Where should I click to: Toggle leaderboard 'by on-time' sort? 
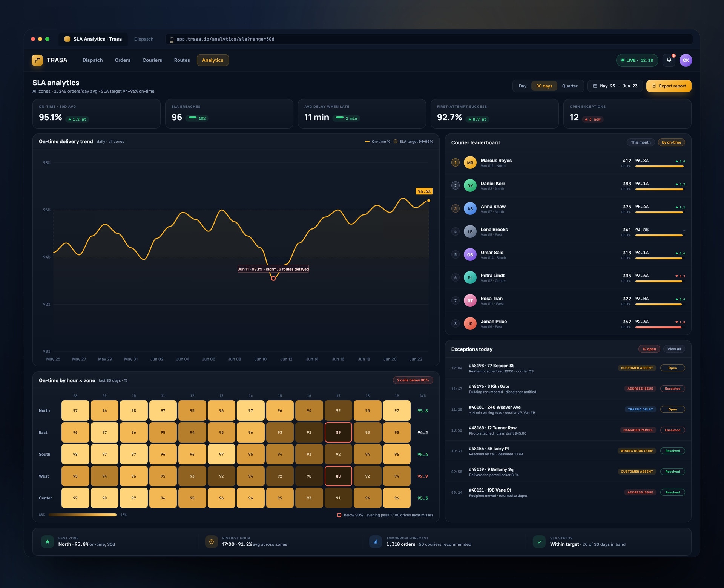671,142
